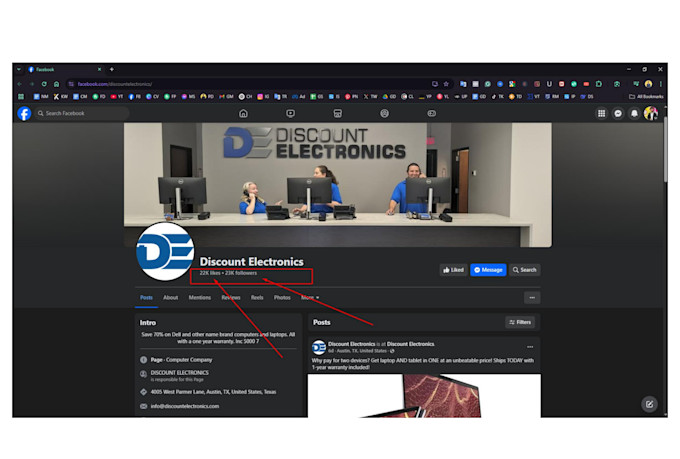Click the 22K likes link
680x459 pixels.
point(210,273)
